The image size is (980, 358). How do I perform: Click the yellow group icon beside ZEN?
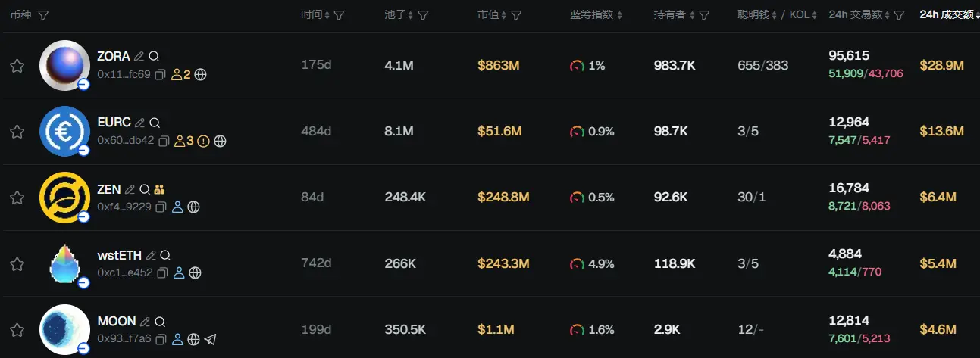coord(159,189)
